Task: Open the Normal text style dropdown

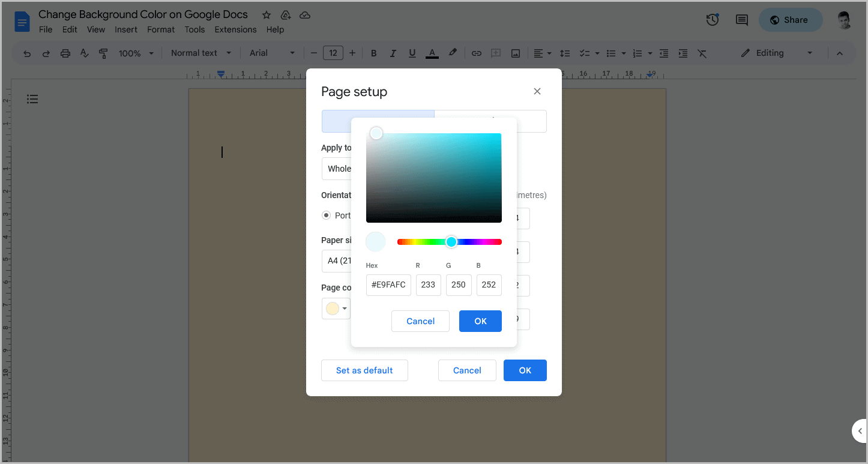Action: 200,53
